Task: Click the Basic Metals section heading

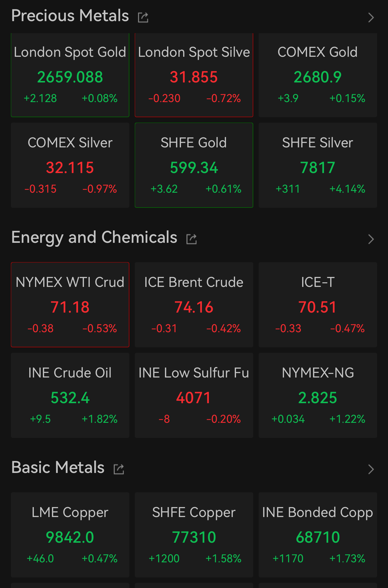Action: pos(58,468)
